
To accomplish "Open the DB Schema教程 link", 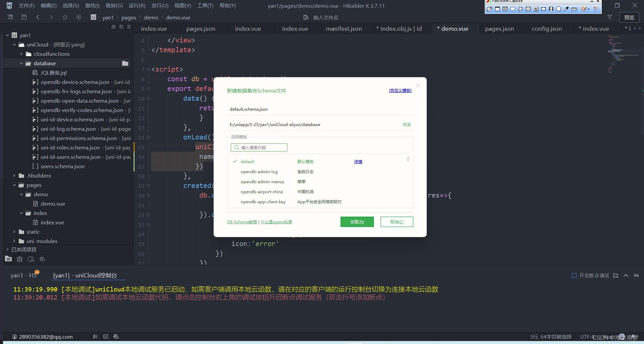I will pos(242,222).
